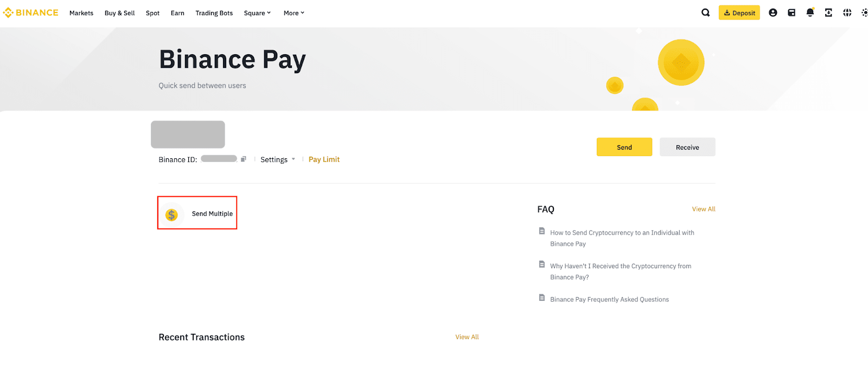Open the language globe icon

pos(847,12)
